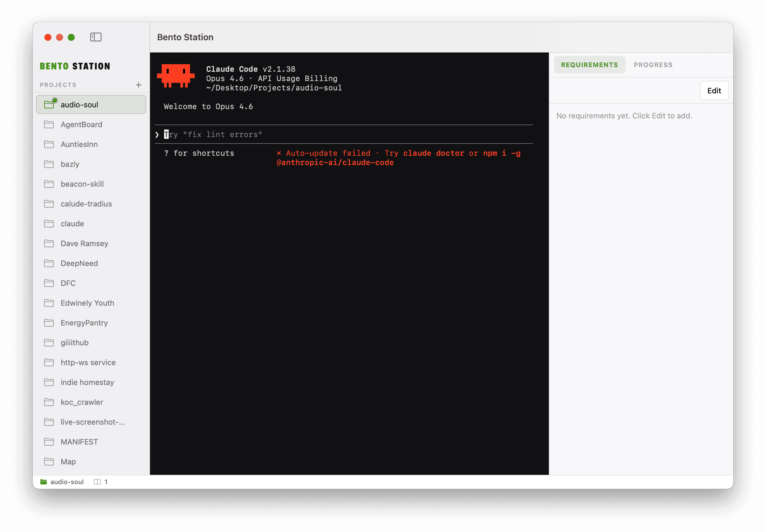Click the pane count icon in status bar
766x532 pixels.
(98, 482)
